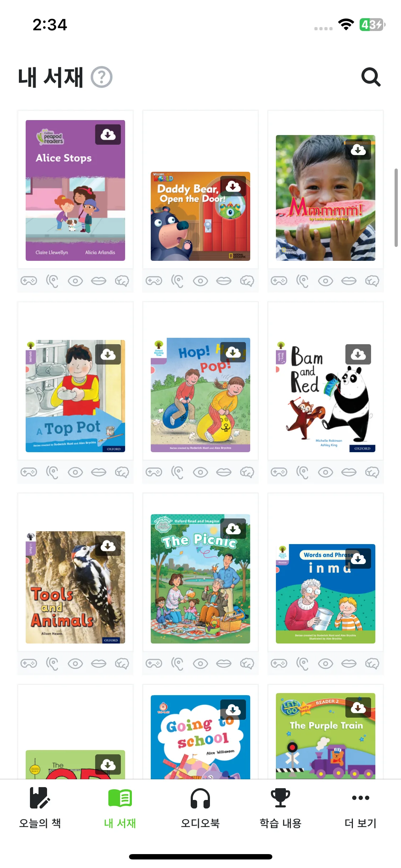Viewport: 401px width, 868px height.
Task: Tap lips speaking icon under Hop! Pop!
Action: click(x=224, y=472)
